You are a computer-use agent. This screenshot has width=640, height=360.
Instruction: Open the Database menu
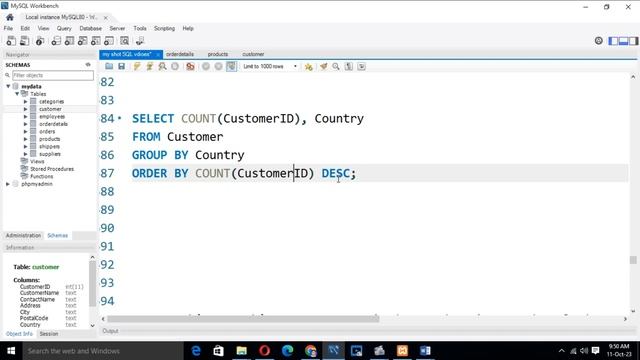click(x=91, y=29)
